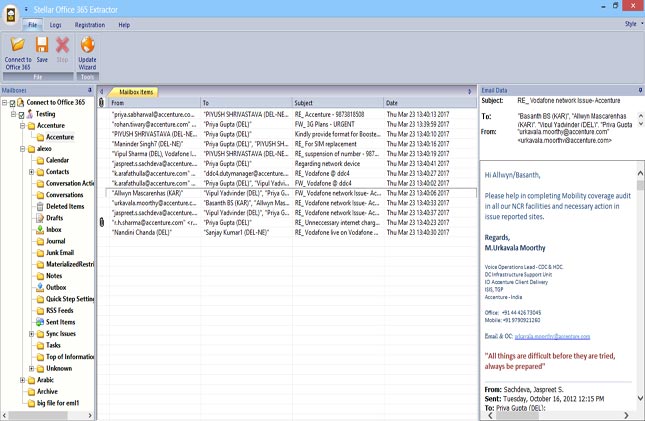Sort emails by the To column header

247,103
